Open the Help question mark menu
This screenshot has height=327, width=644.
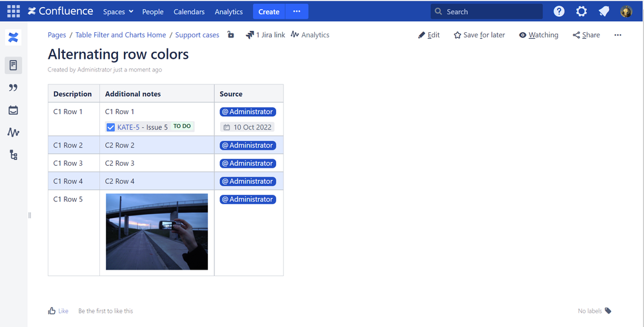point(559,12)
